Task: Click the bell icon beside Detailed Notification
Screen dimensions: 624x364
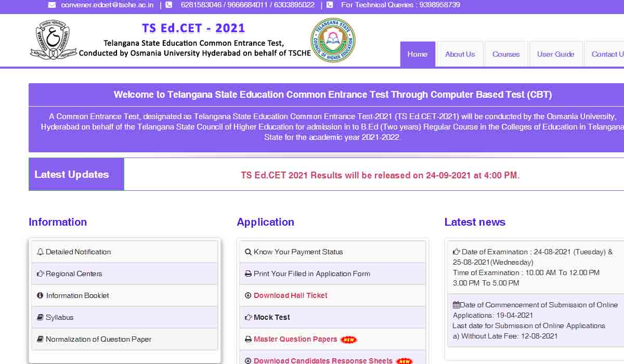Action: click(x=41, y=252)
